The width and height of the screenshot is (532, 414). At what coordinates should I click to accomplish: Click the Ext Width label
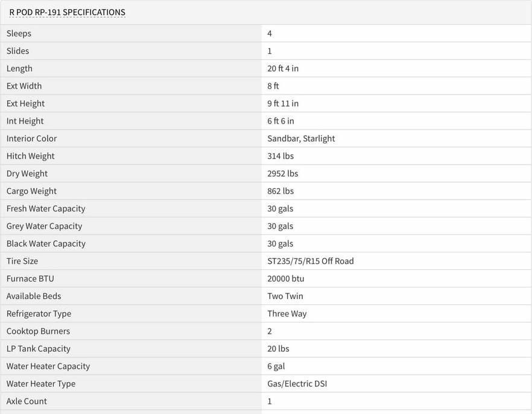point(24,86)
